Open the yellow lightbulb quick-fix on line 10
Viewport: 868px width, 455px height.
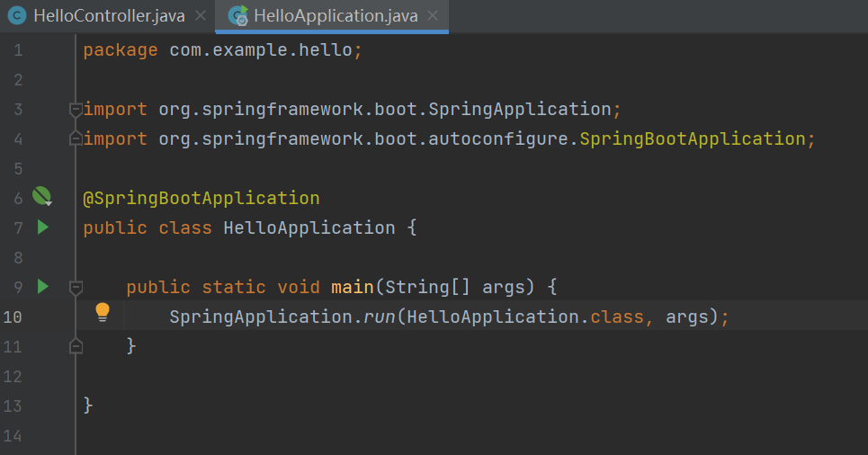tap(103, 312)
